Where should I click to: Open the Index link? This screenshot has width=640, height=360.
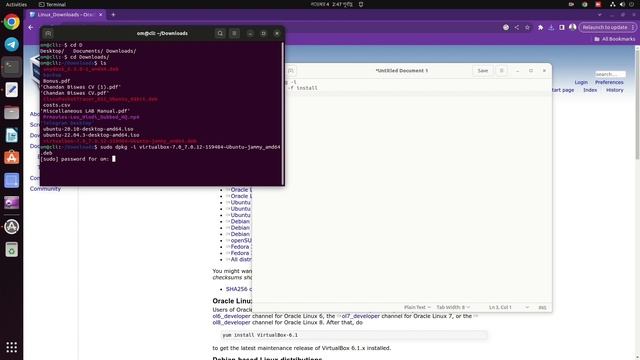(x=590, y=90)
